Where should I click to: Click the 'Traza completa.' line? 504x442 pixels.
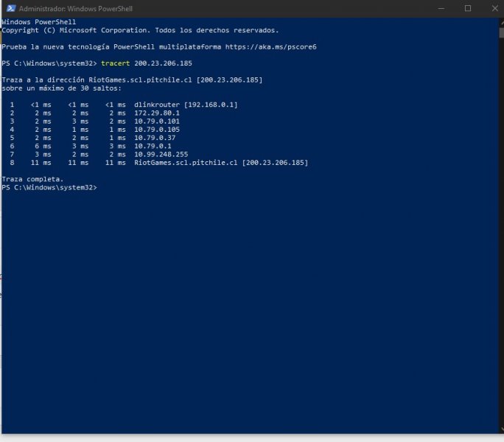32,179
